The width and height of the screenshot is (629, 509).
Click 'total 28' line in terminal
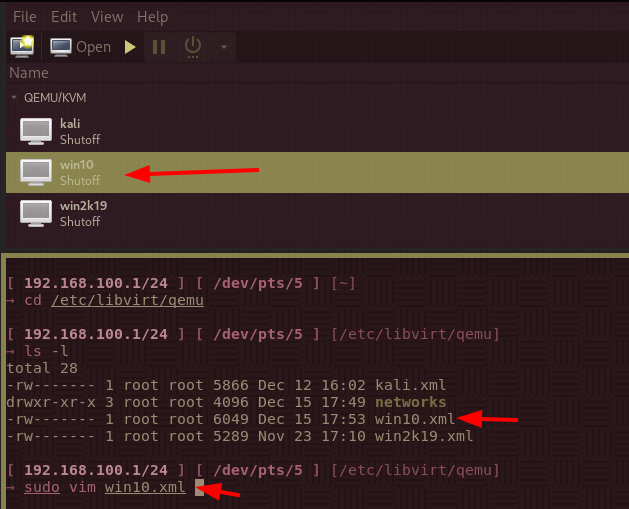(42, 368)
